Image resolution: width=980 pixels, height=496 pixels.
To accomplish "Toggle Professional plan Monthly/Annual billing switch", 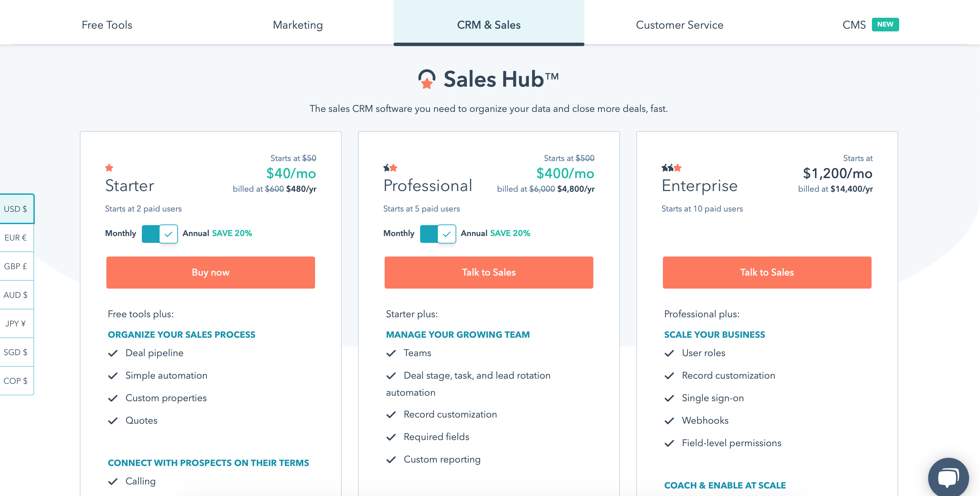I will 437,234.
